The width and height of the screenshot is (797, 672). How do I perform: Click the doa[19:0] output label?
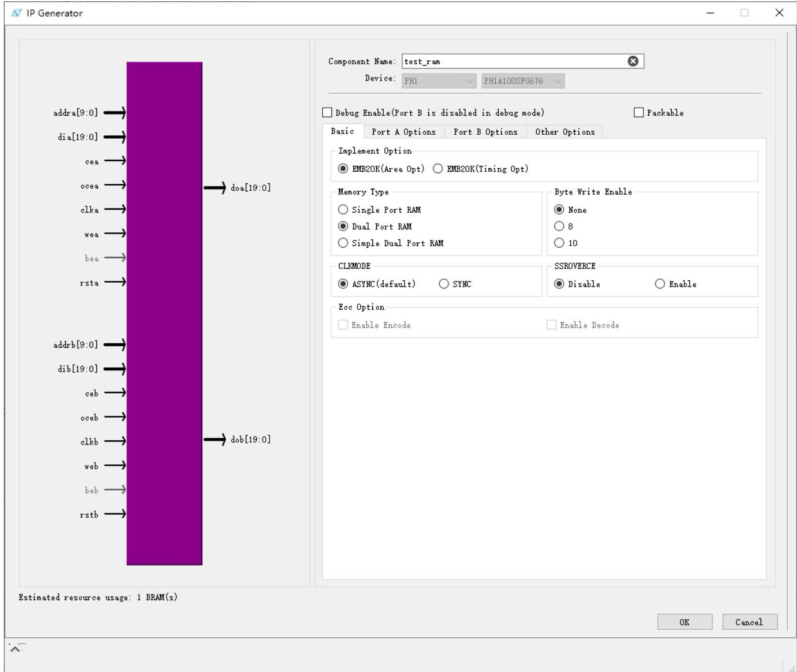(x=251, y=188)
